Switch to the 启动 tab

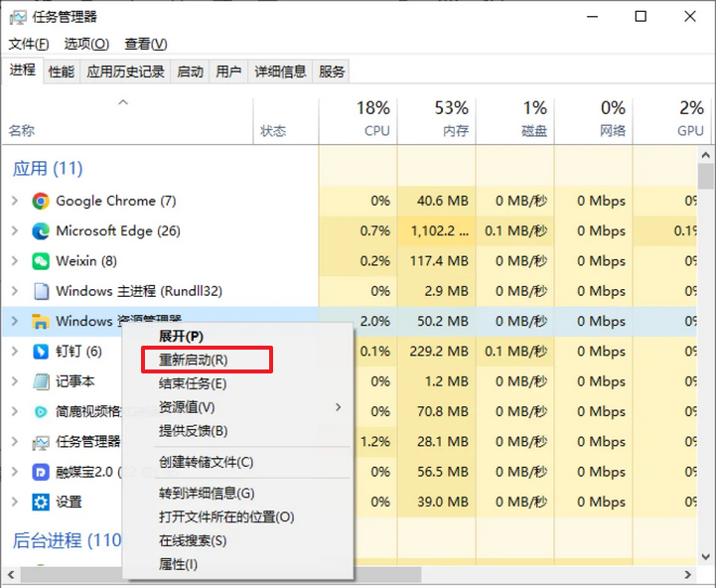click(x=190, y=72)
